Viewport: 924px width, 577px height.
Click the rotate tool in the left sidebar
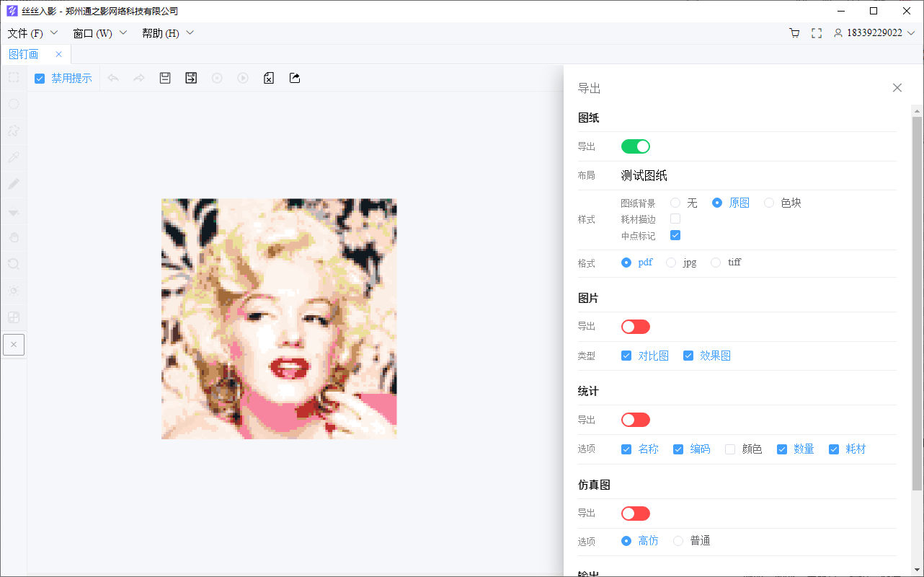pos(14,263)
